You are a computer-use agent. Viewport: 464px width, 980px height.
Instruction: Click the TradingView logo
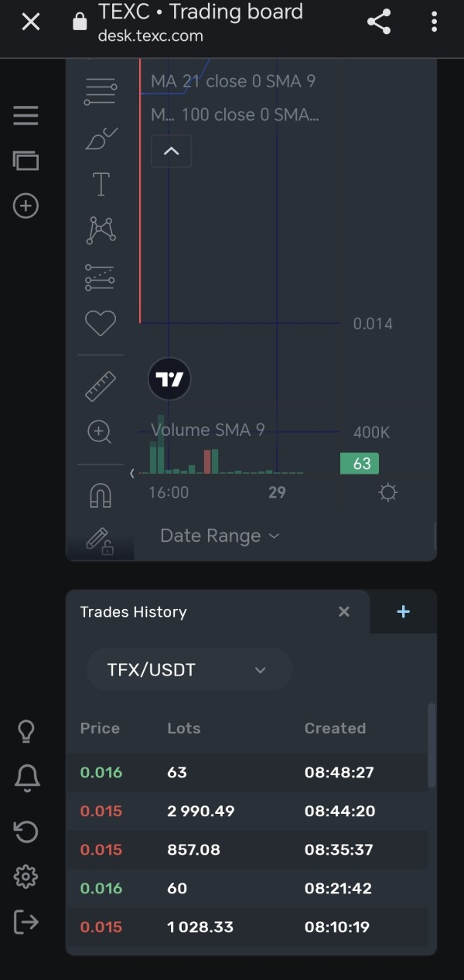(x=169, y=379)
